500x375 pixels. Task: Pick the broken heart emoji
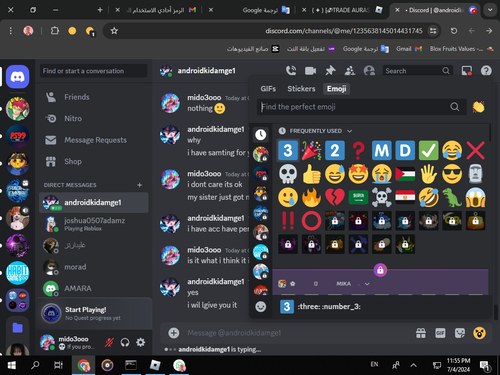[335, 197]
